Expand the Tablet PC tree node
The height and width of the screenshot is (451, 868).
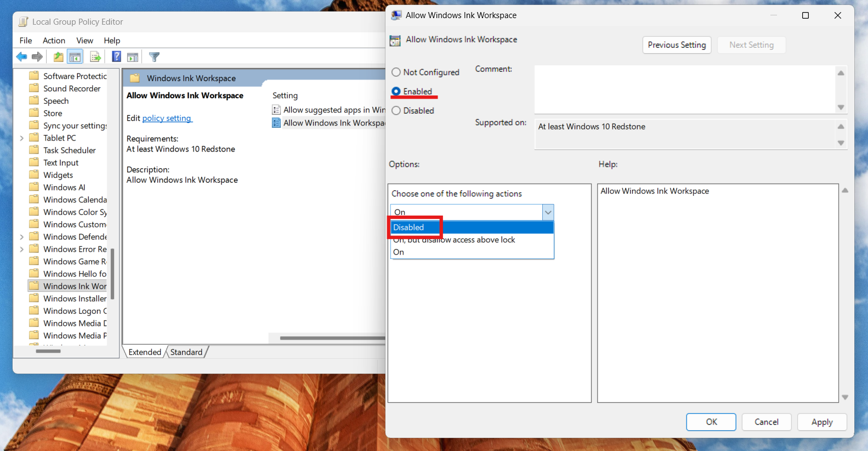[22, 138]
